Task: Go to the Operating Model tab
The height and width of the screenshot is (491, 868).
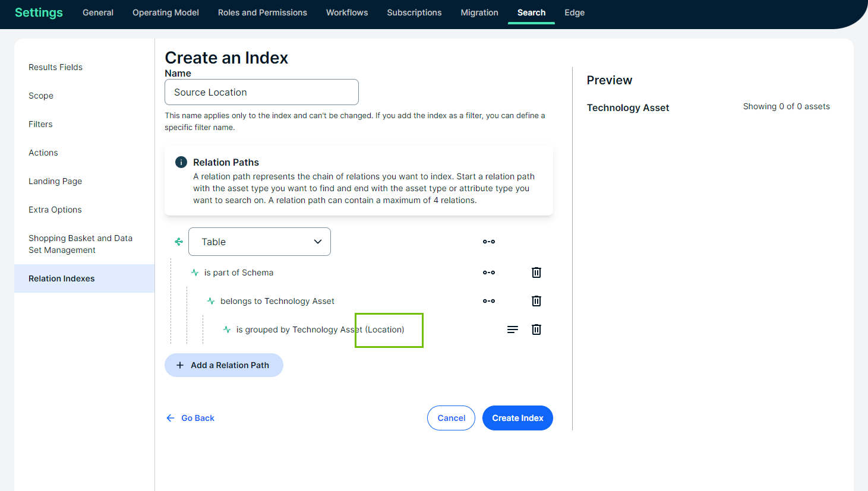Action: coord(165,12)
